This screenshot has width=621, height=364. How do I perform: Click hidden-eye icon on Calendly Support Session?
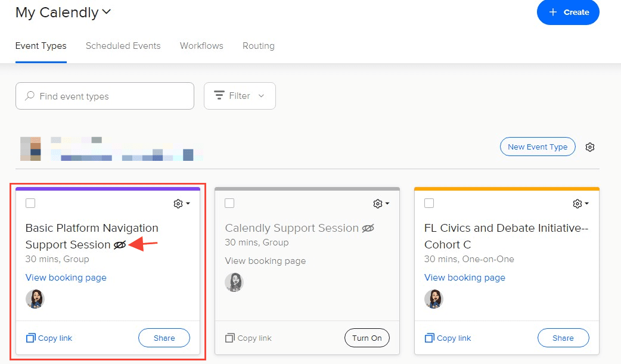coord(368,228)
